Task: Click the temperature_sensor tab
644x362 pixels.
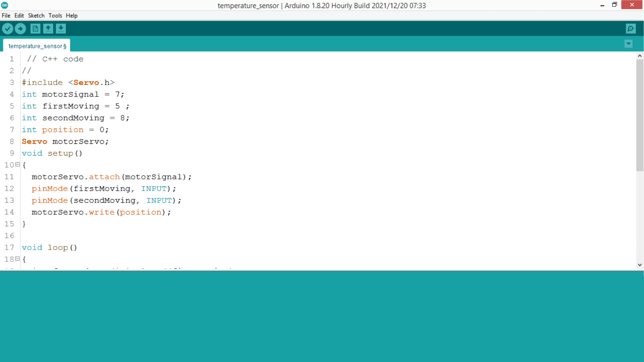Action: pos(37,46)
